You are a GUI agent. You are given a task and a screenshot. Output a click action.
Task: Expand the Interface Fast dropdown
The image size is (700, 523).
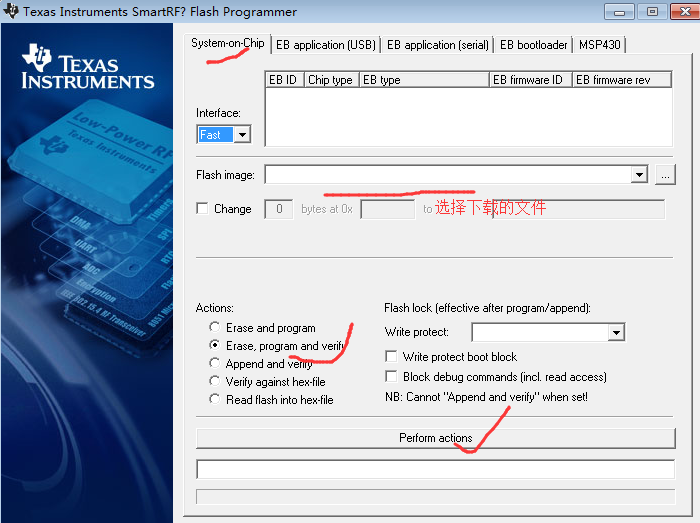click(x=242, y=134)
